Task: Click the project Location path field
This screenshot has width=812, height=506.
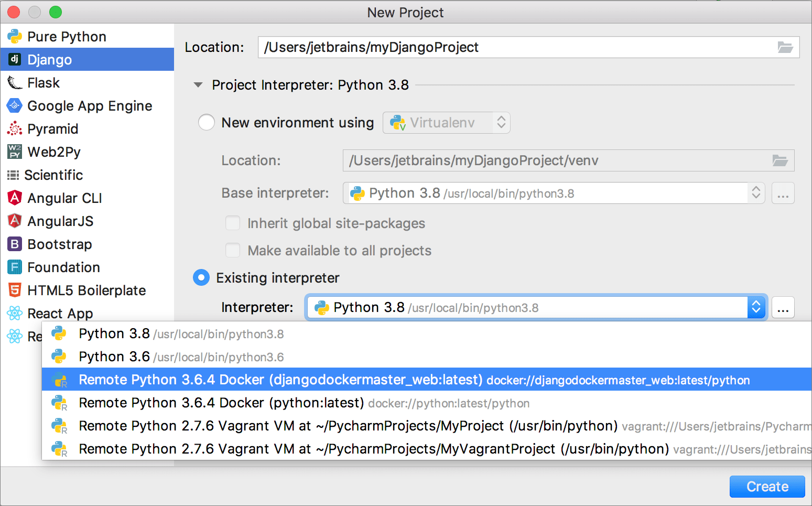Action: (x=516, y=47)
